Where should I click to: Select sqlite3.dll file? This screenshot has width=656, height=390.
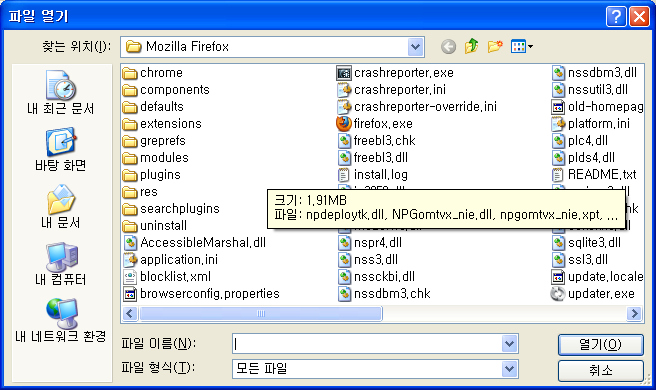pos(586,243)
